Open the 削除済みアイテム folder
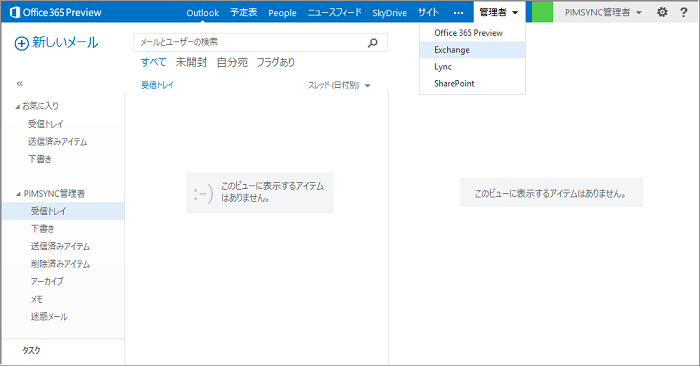The width and height of the screenshot is (700, 366). coord(60,264)
